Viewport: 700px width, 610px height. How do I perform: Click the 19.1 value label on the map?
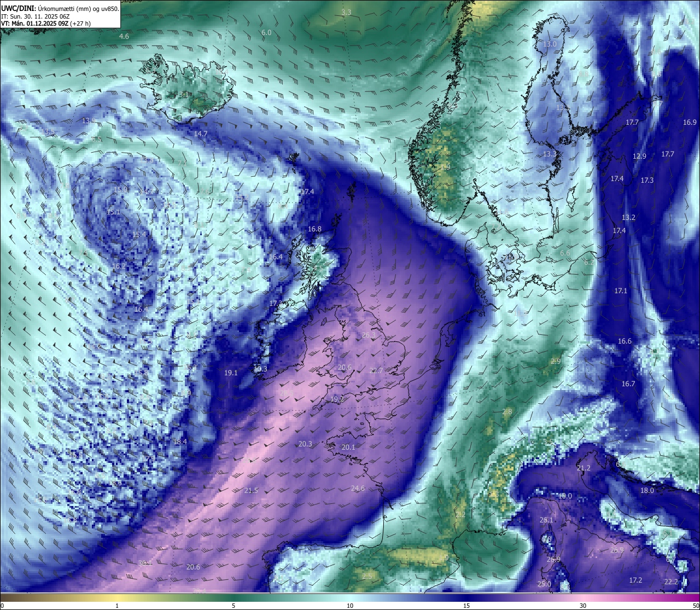(x=231, y=373)
